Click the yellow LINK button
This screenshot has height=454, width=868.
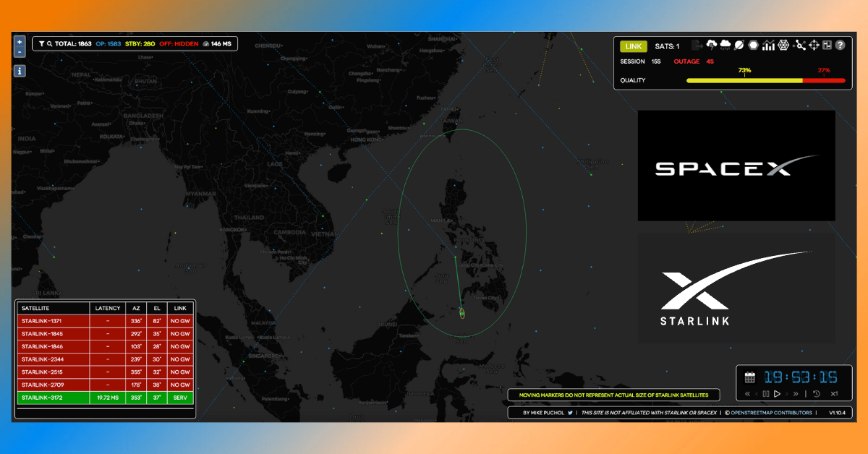tap(634, 46)
